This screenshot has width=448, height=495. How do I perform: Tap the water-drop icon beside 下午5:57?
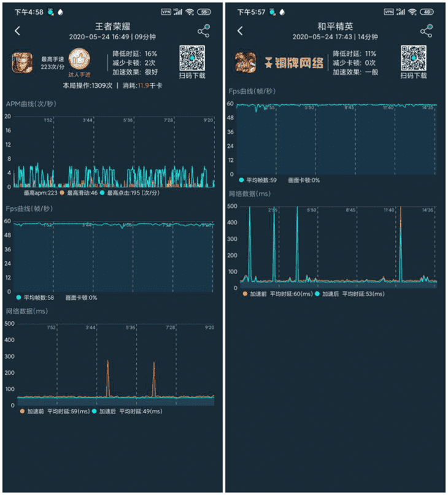(x=282, y=12)
